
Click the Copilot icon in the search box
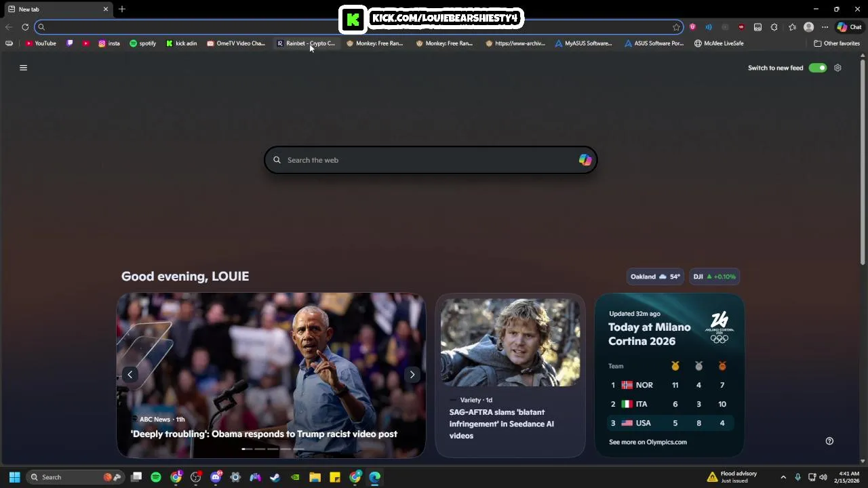click(x=585, y=160)
